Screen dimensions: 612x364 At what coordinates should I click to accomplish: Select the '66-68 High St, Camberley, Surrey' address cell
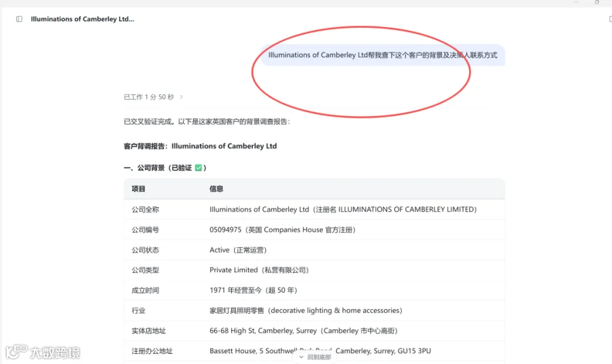(x=304, y=331)
